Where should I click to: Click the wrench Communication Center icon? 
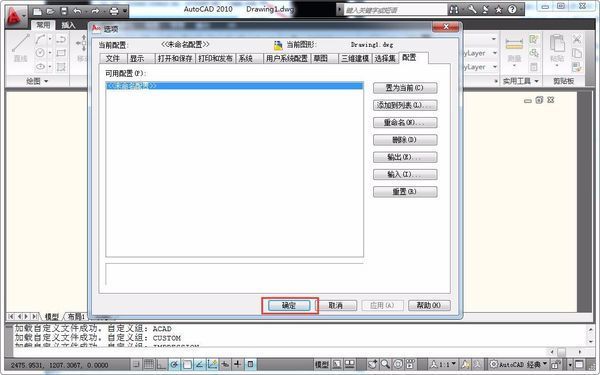(x=473, y=10)
